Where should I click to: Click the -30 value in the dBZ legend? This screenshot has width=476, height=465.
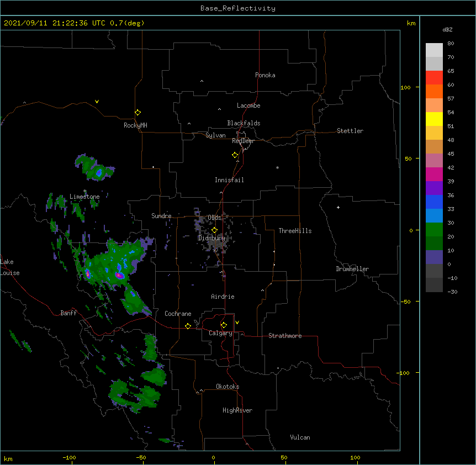[x=452, y=292]
